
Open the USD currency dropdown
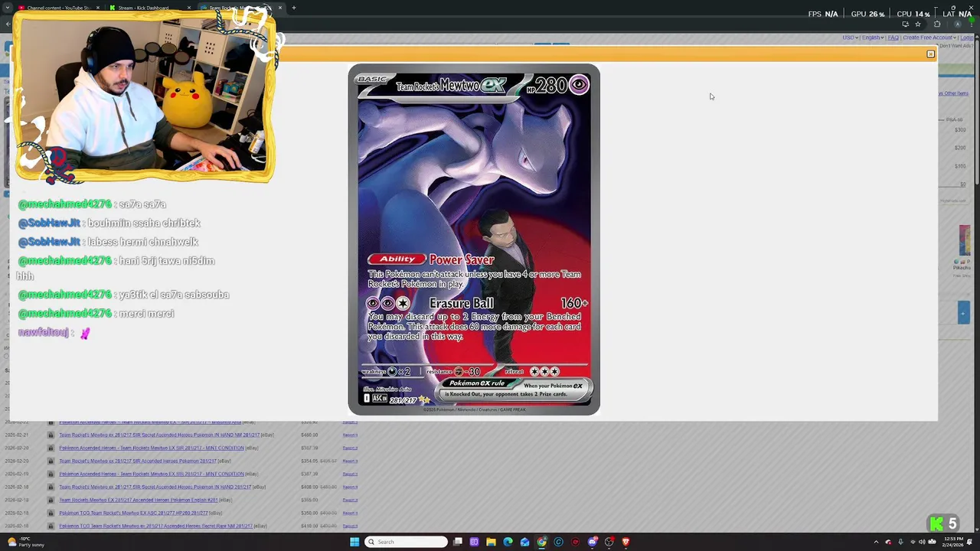[x=850, y=37]
